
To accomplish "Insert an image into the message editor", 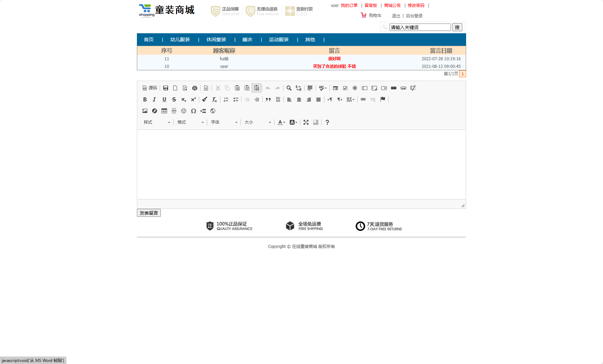I will coord(145,111).
